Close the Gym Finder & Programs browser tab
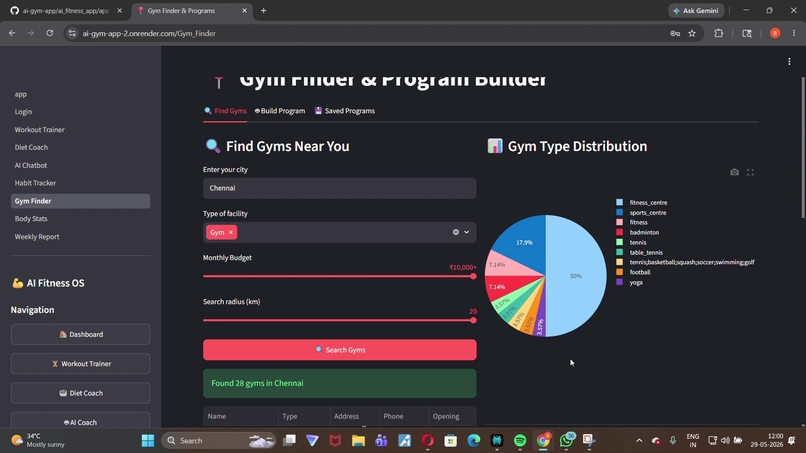The width and height of the screenshot is (806, 453). (x=244, y=10)
